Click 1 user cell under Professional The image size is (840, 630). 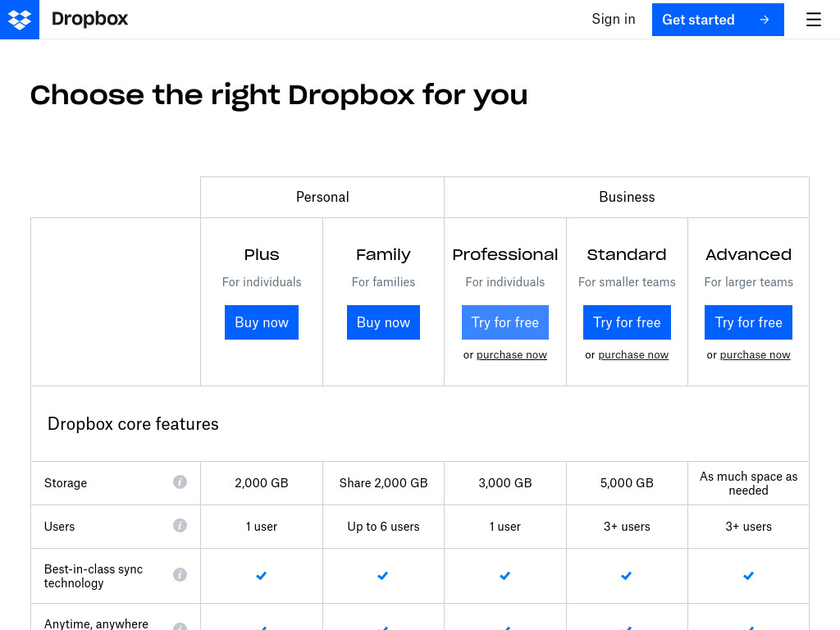click(505, 527)
